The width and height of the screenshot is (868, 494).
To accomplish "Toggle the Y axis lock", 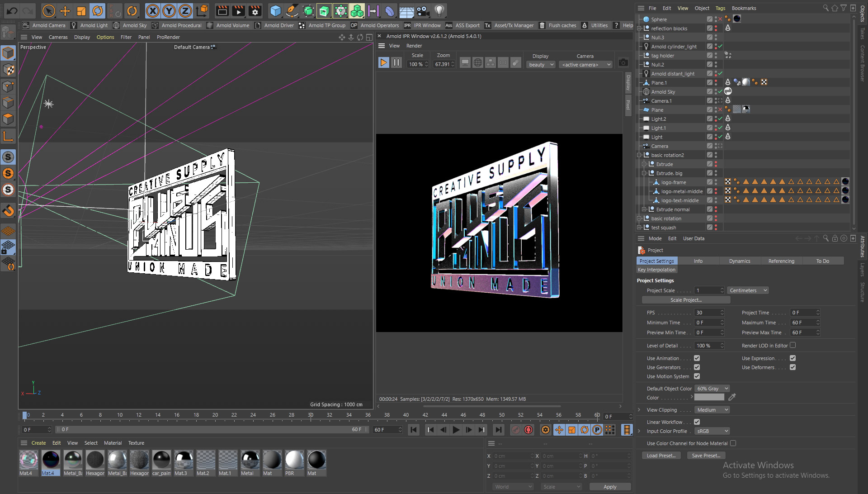I will click(x=169, y=11).
